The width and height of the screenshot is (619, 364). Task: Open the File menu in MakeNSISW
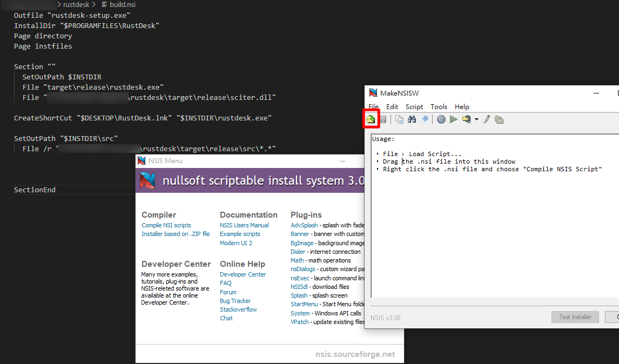(x=373, y=106)
